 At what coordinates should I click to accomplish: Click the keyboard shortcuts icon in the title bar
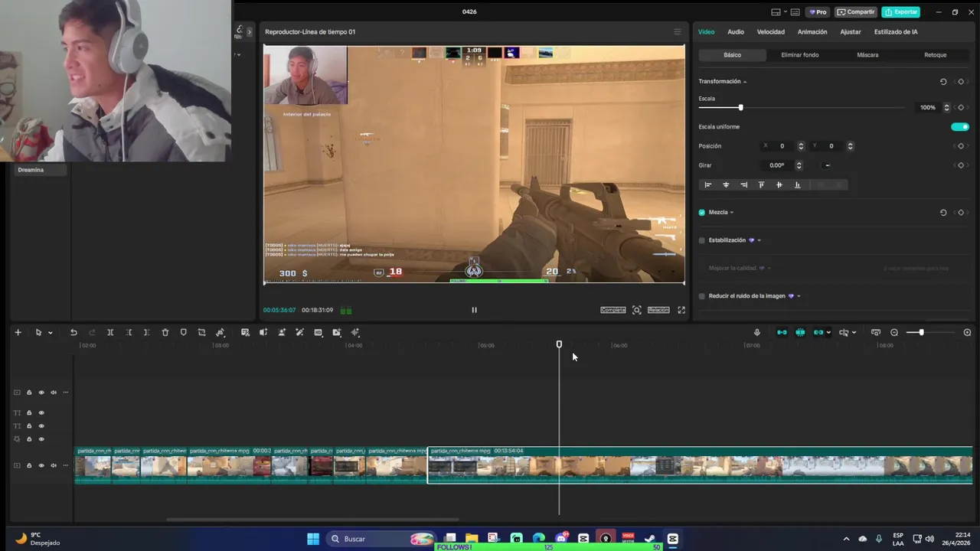[x=795, y=11]
